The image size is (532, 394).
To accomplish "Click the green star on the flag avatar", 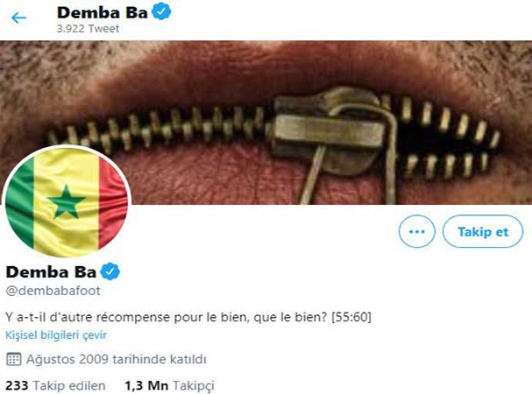I will (66, 202).
